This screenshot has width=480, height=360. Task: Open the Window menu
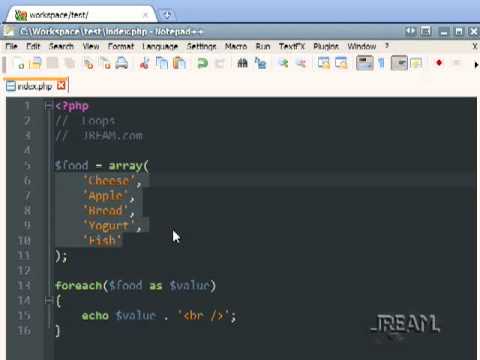(362, 46)
